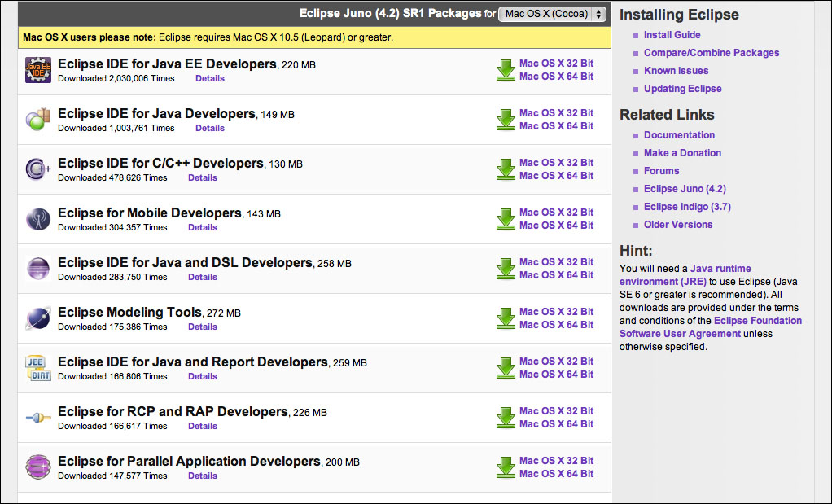Open Eclipse IDE for Java and Report Developers title

coord(192,362)
